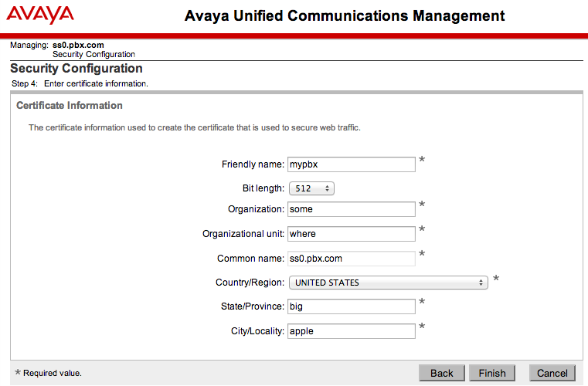Click the Finish button
Image resolution: width=588 pixels, height=386 pixels.
point(492,373)
